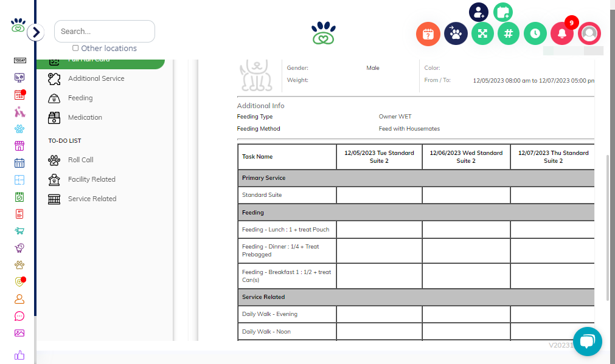Open the chat support widget button

pyautogui.click(x=588, y=342)
